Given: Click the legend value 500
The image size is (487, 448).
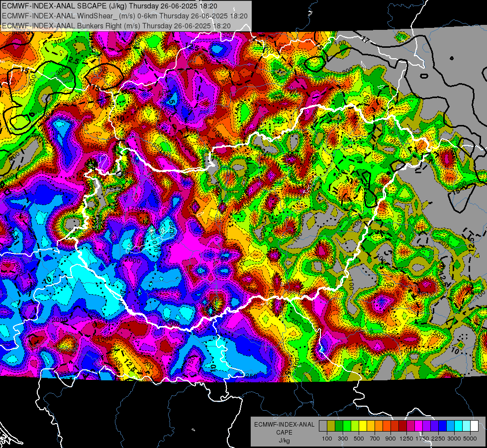Looking at the screenshot, I should point(359,439).
